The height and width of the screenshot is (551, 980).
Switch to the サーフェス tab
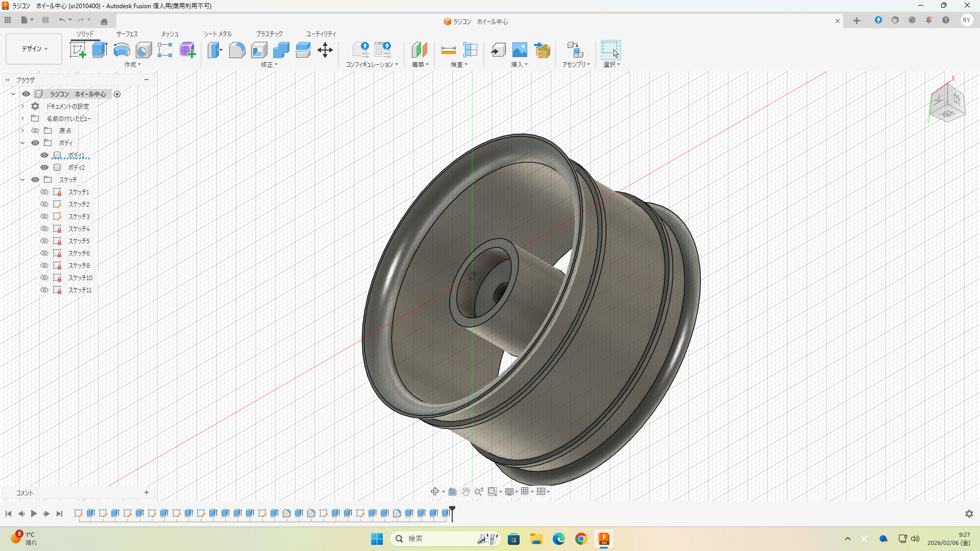[127, 34]
